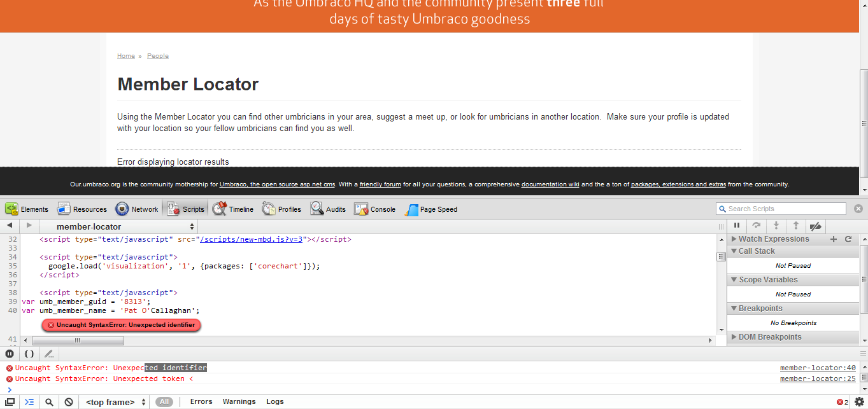Switch to the Console panel

375,209
